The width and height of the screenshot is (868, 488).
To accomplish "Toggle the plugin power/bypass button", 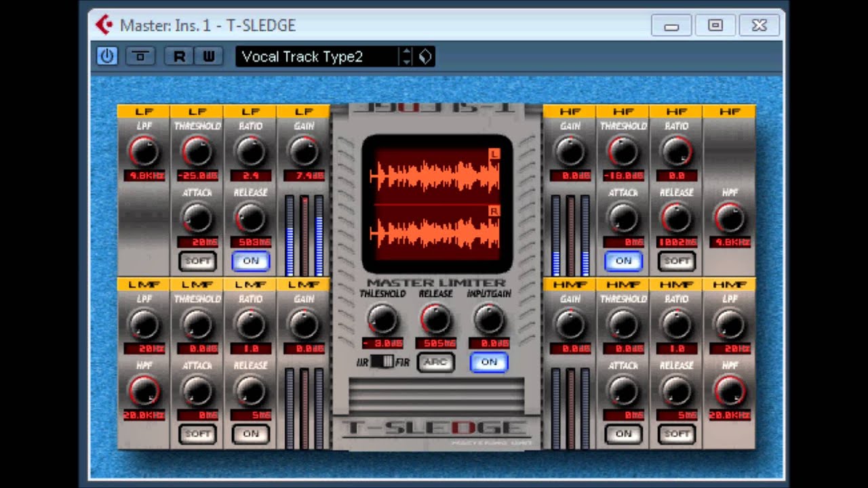I will coord(106,56).
